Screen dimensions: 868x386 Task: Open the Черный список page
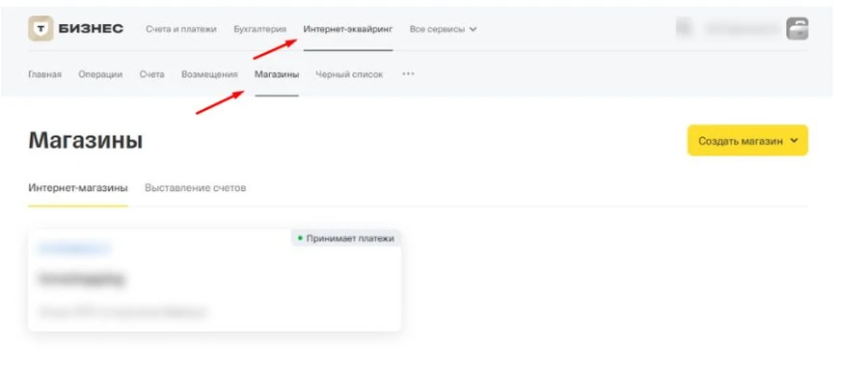[349, 74]
